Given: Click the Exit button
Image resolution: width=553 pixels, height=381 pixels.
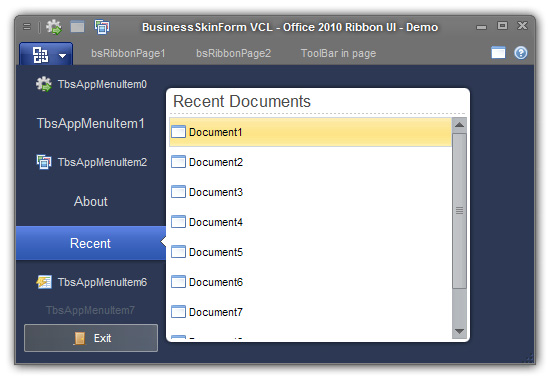Looking at the screenshot, I should click(x=91, y=338).
